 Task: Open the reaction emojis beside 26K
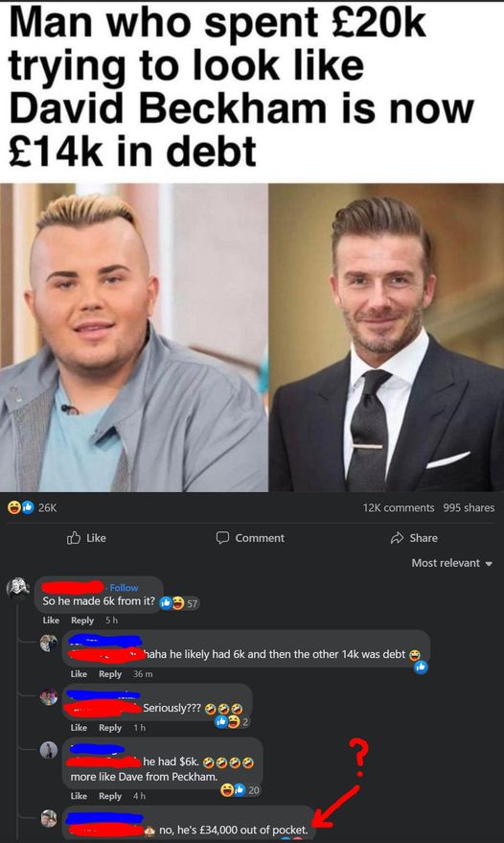[x=20, y=507]
